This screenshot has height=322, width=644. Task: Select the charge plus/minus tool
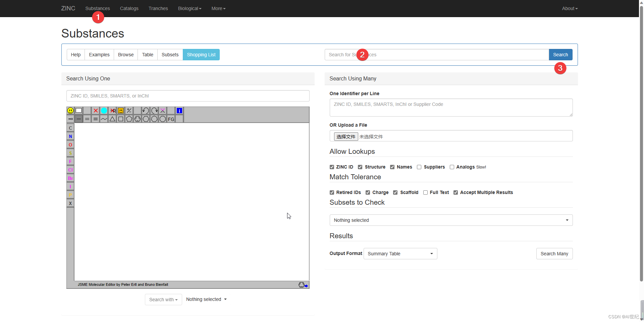[x=129, y=111]
